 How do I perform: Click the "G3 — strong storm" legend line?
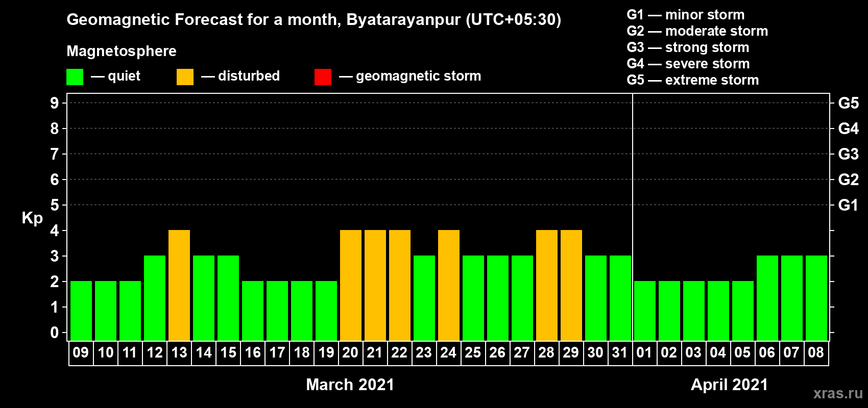[688, 47]
